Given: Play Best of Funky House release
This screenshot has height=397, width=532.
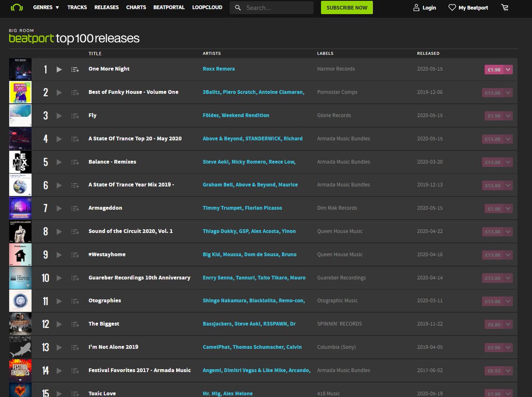Looking at the screenshot, I should [x=59, y=93].
